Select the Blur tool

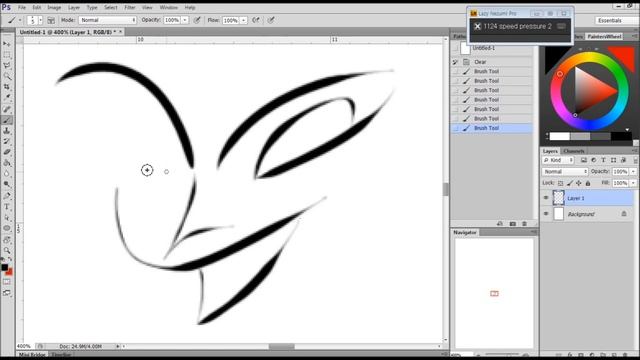[7, 174]
